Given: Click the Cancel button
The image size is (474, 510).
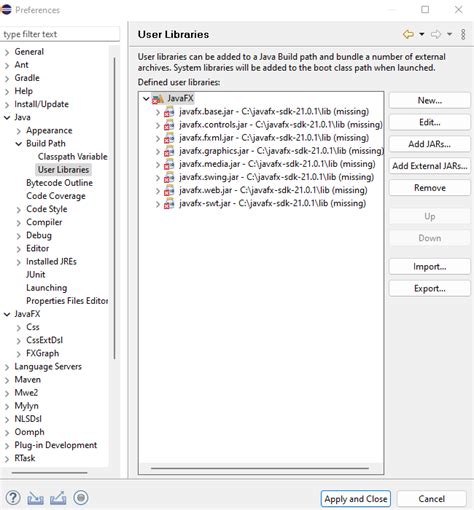Looking at the screenshot, I should click(x=431, y=499).
